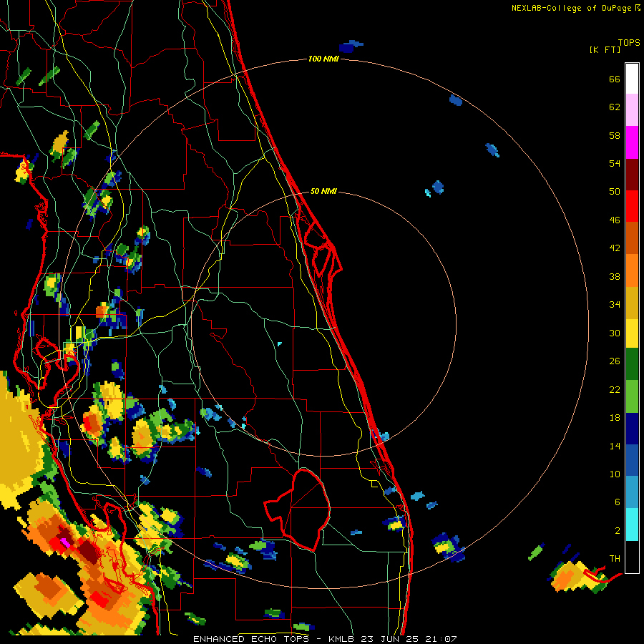Click the yellow legend swatch
Screen dimensions: 644x644
(x=632, y=333)
